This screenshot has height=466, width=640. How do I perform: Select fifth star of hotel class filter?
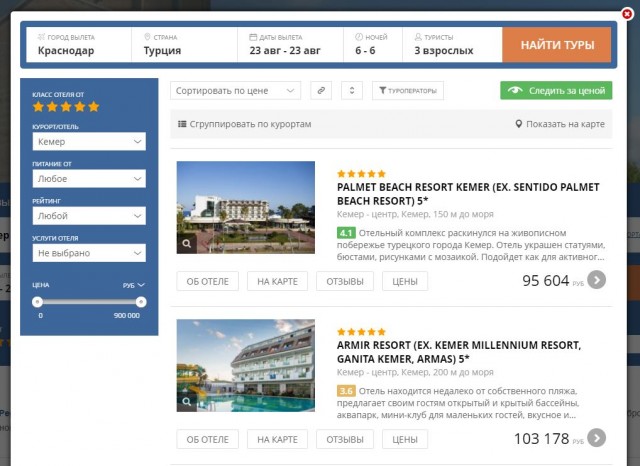[94, 107]
